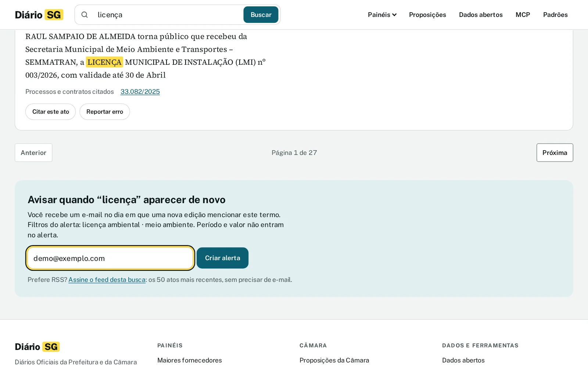Go to the MCP page
This screenshot has height=368, width=588.
tap(523, 15)
